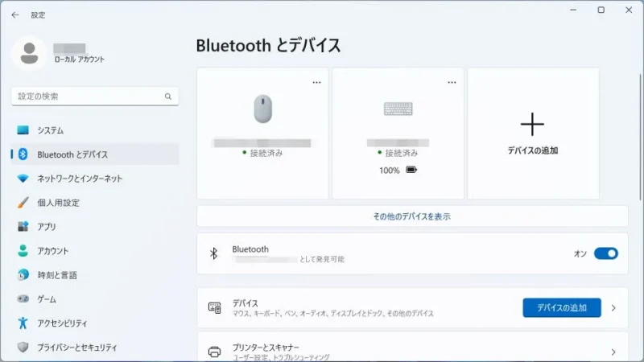Open 時刻と言語 settings
This screenshot has width=644, height=362.
(x=95, y=275)
